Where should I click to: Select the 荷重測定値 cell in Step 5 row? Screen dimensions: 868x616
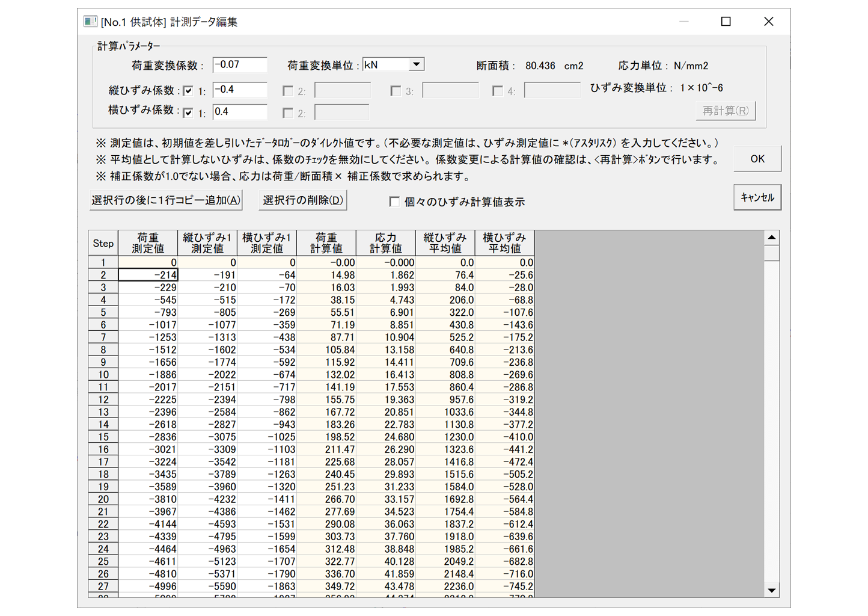tap(148, 312)
